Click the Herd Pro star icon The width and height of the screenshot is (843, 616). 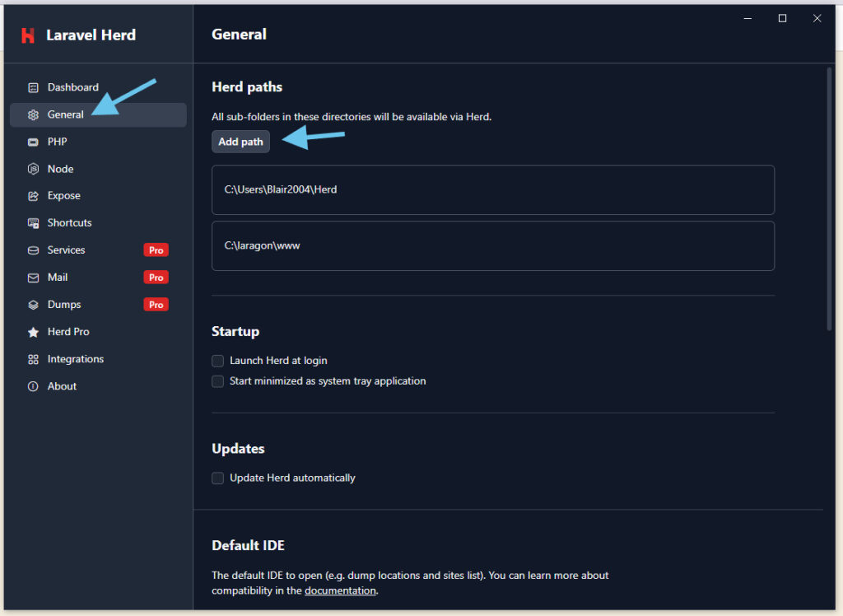coord(33,332)
